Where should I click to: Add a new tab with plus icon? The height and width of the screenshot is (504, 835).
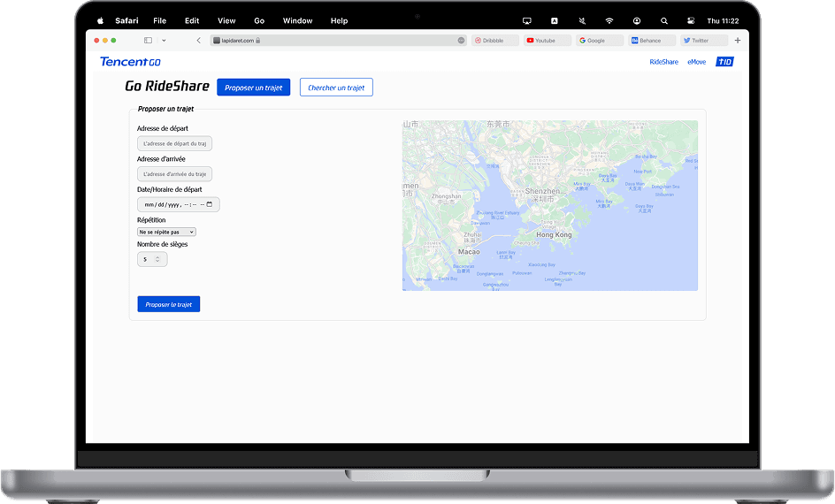point(738,41)
